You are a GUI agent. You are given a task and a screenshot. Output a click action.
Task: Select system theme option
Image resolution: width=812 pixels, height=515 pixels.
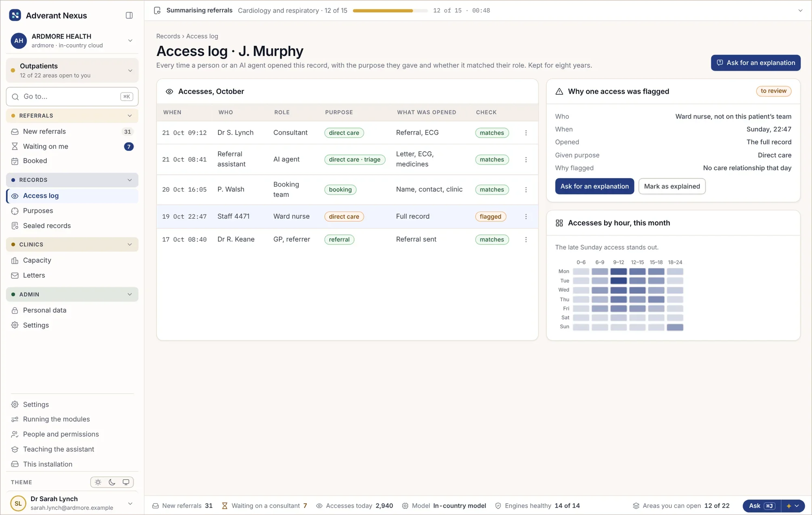click(126, 482)
